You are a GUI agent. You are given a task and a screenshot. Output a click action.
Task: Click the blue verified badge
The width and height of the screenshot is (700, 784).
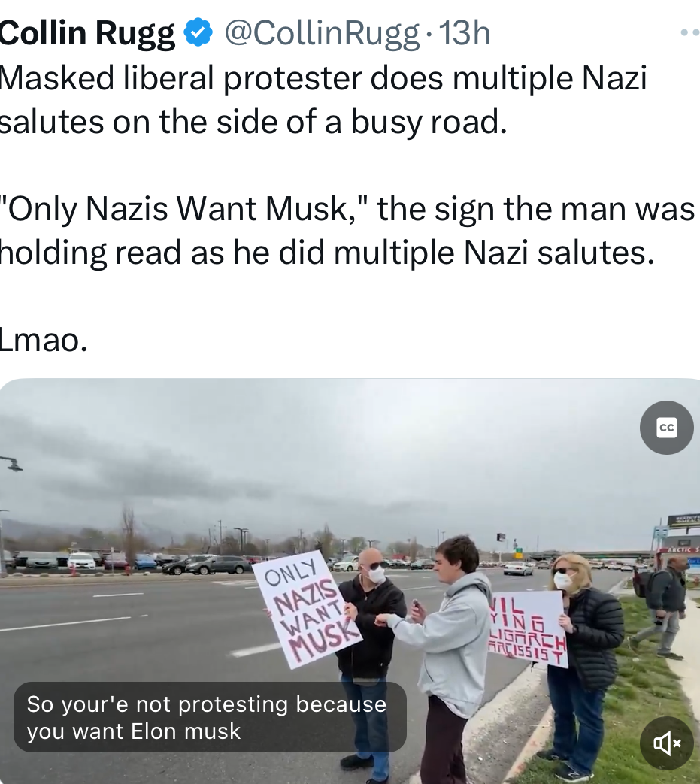pos(198,32)
